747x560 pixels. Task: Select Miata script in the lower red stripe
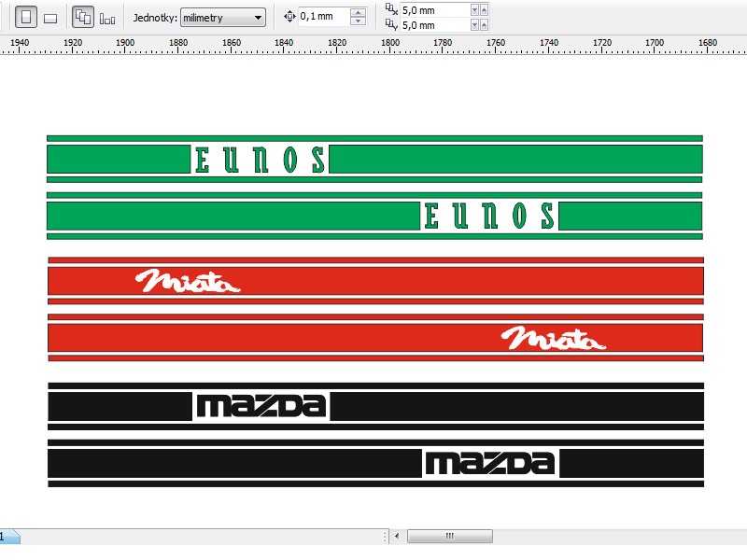(553, 338)
